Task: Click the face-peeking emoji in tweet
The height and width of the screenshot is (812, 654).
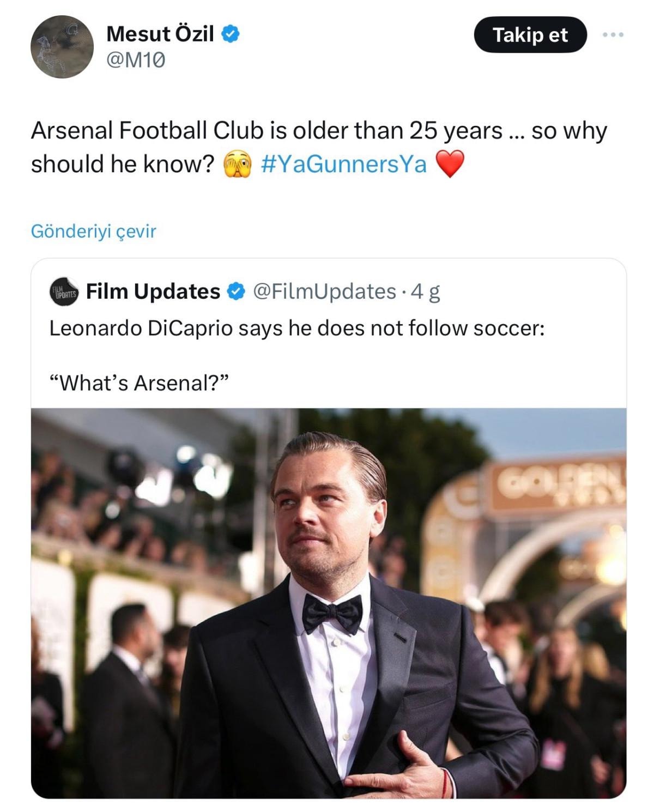Action: point(238,164)
